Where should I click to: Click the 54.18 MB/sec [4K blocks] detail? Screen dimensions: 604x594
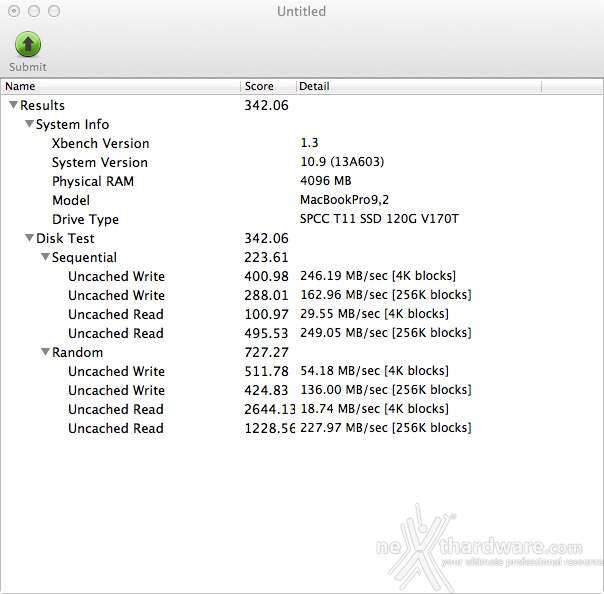374,371
